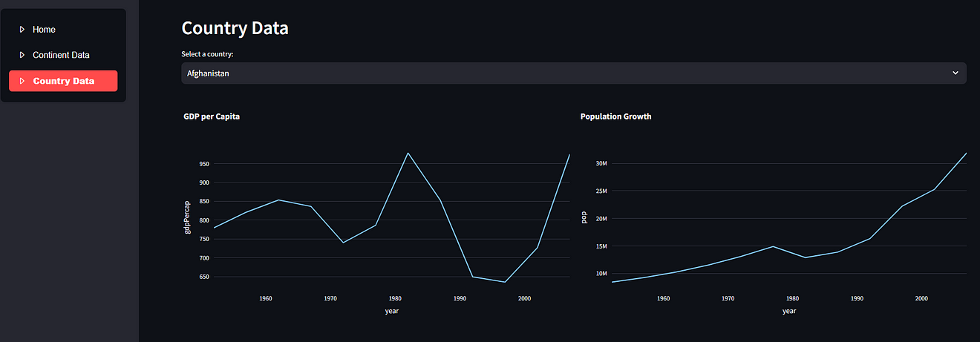Screen dimensions: 980x342
Task: Click the triangle icon beside Country Data
Action: pyautogui.click(x=22, y=81)
